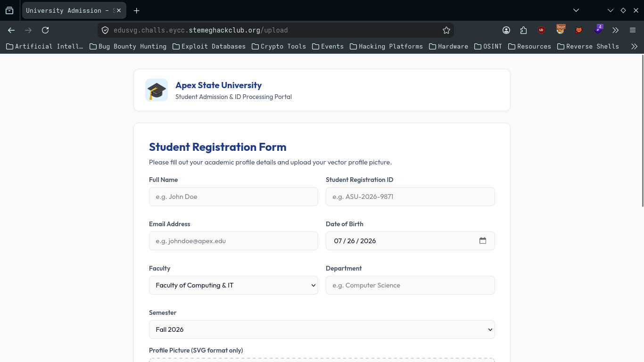
Task: Open the Semester dropdown showing Fall 2026
Action: coord(322,329)
